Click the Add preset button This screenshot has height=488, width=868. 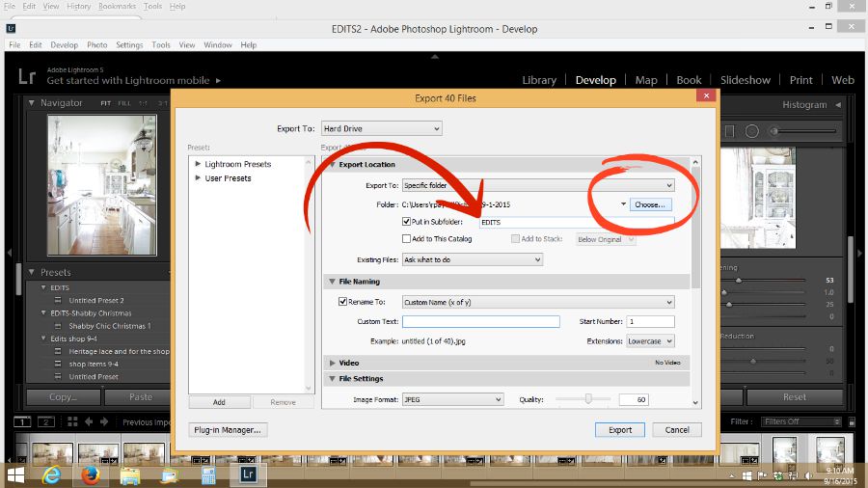(x=219, y=402)
